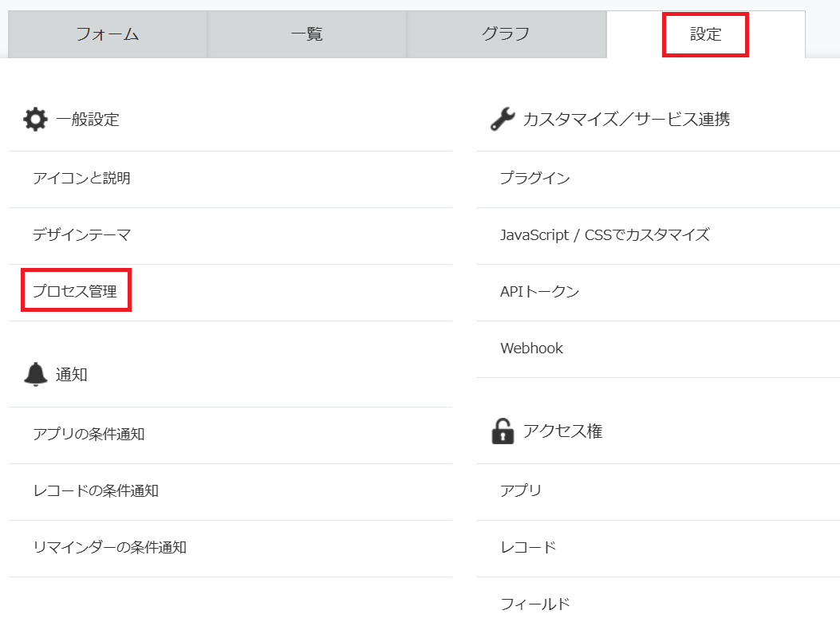Viewport: 840px width, 630px height.
Task: Select the グラフ tab
Action: (506, 34)
